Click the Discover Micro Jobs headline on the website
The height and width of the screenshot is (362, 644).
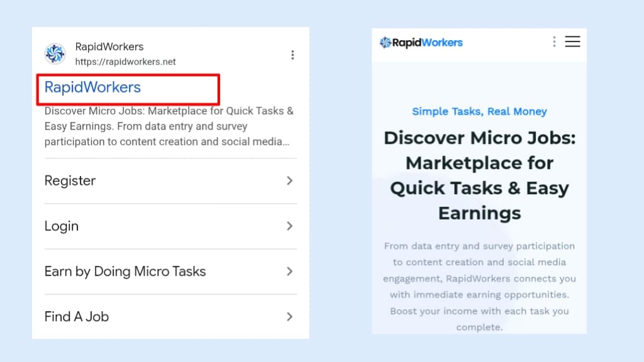(479, 175)
